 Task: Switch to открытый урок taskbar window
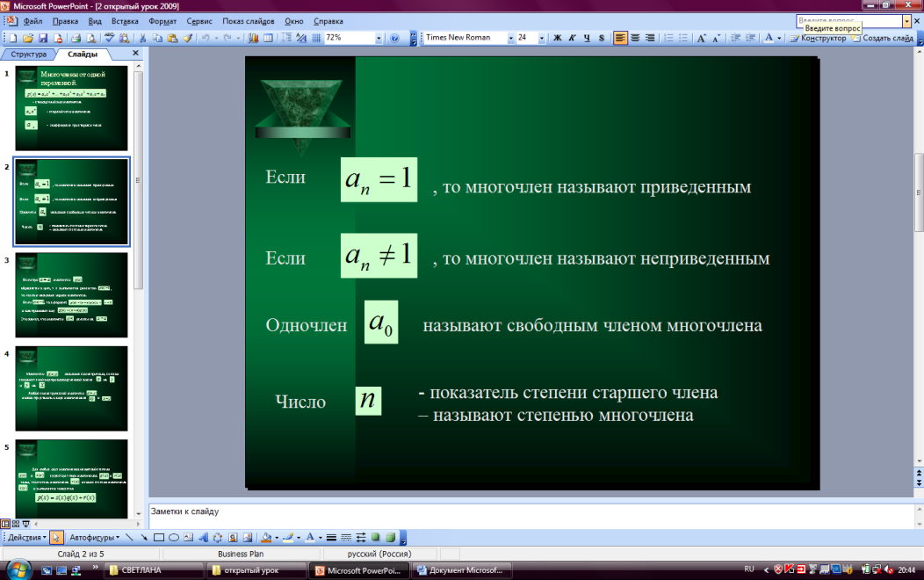256,570
